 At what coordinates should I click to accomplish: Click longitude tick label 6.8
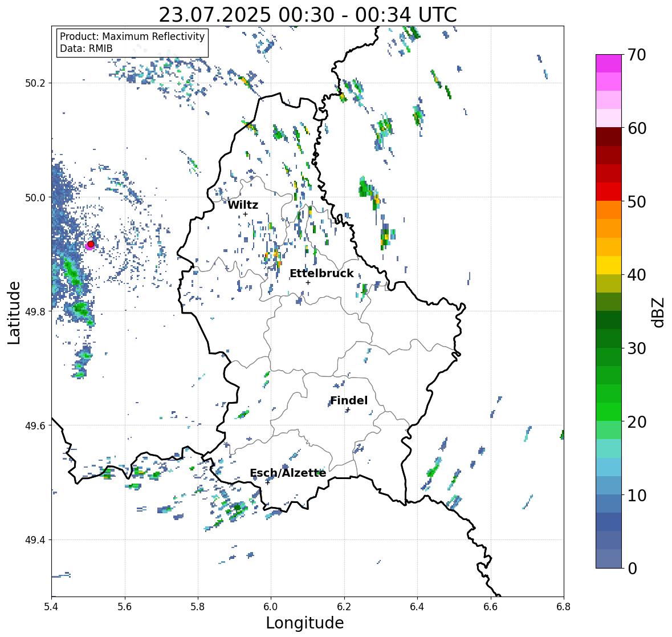point(564,607)
